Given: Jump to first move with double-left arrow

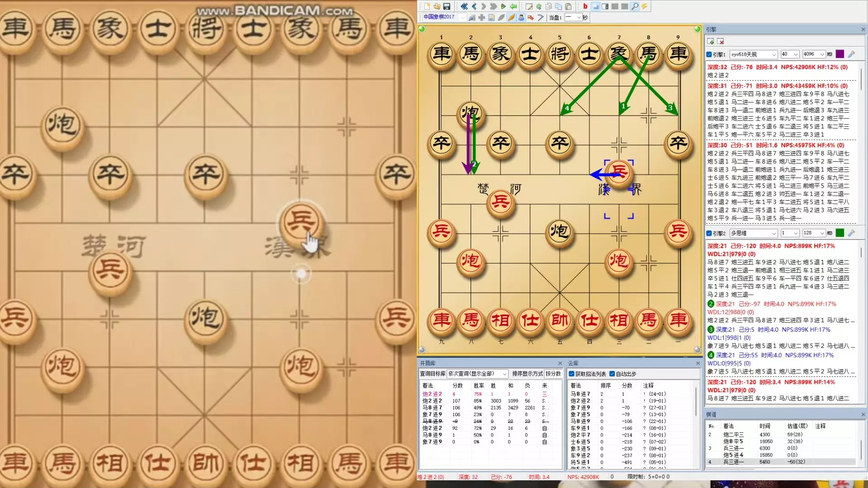Looking at the screenshot, I should 464,6.
